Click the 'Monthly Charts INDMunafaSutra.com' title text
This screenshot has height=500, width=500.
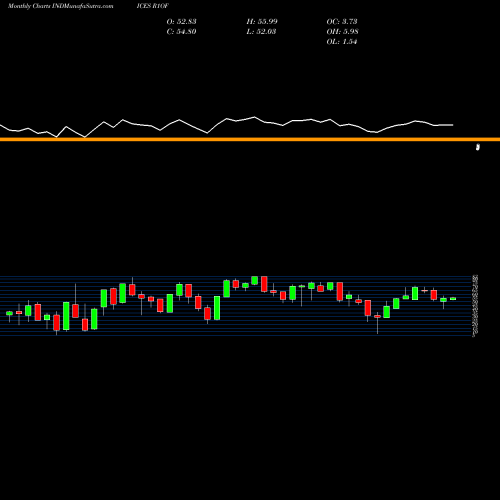tap(60, 6)
